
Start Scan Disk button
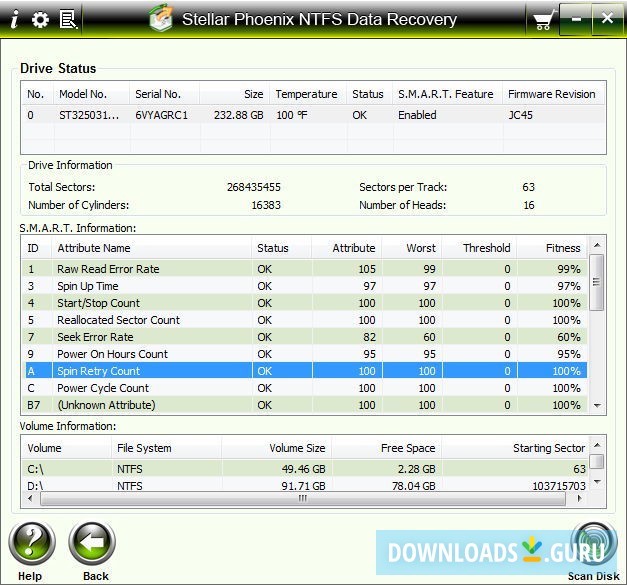[x=594, y=545]
